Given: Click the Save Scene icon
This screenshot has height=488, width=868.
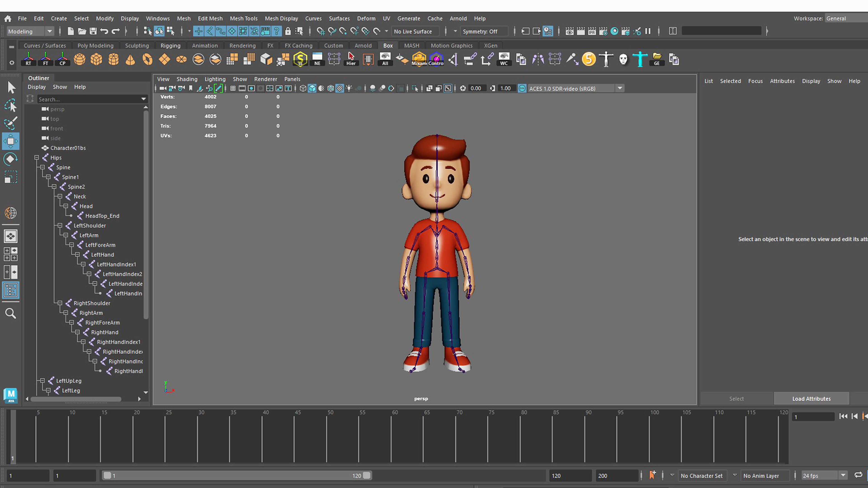Looking at the screenshot, I should pyautogui.click(x=93, y=31).
